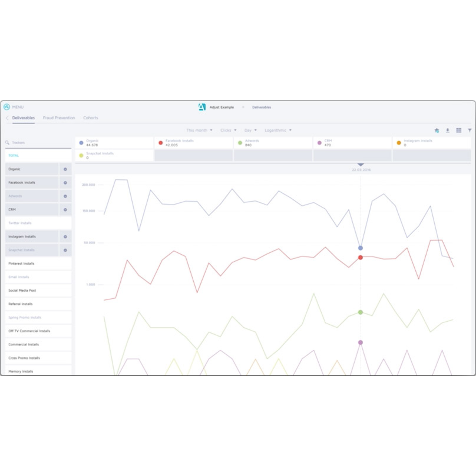Expand the Clicks metric dropdown
Viewport: 476px width, 476px height.
point(228,131)
